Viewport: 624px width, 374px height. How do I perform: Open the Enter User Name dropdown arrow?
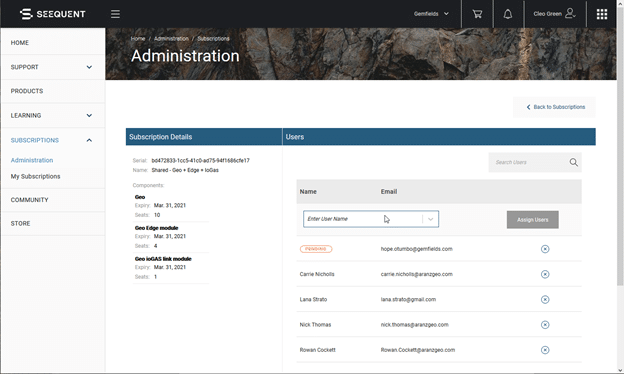click(430, 219)
